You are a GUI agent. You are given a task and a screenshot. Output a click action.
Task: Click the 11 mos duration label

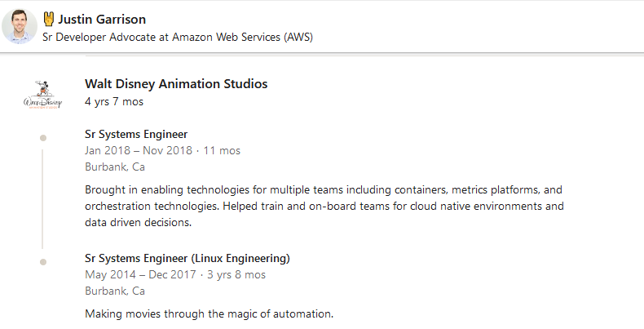(221, 150)
